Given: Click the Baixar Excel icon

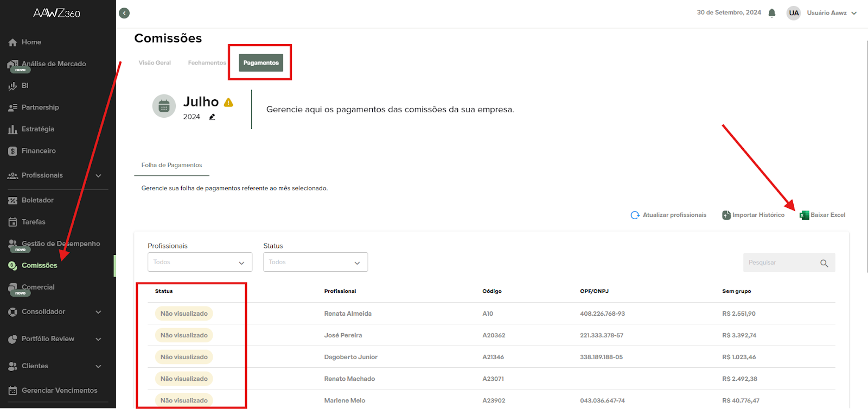Looking at the screenshot, I should [804, 215].
